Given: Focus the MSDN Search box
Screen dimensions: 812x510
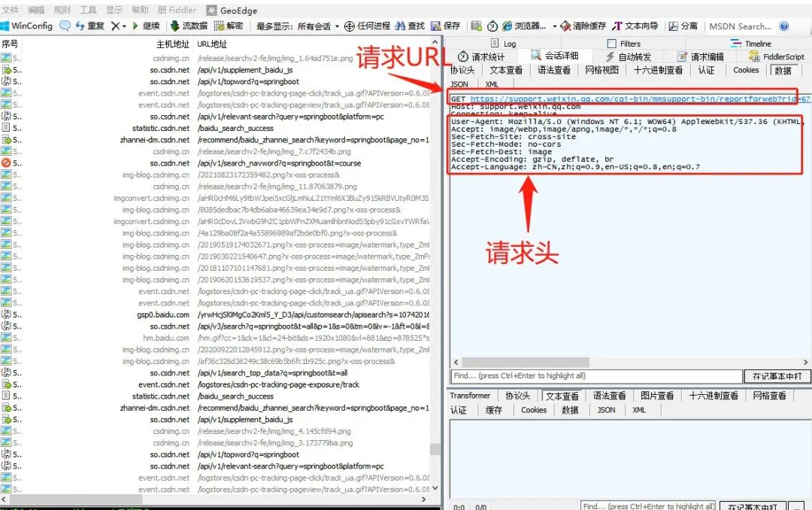Looking at the screenshot, I should click(740, 26).
